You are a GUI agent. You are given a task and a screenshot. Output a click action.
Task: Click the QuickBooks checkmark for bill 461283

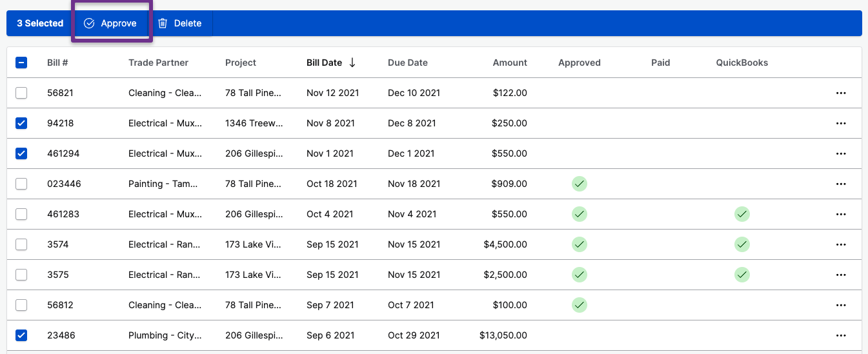tap(742, 214)
